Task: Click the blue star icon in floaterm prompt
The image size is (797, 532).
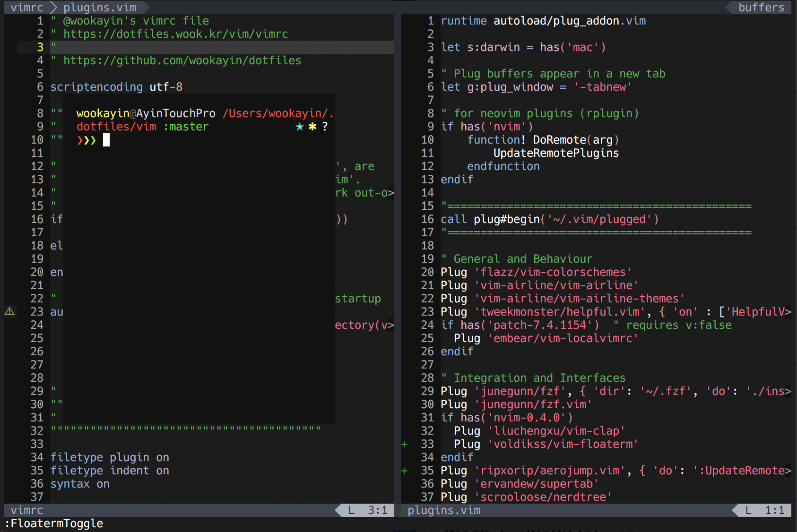Action: click(299, 127)
